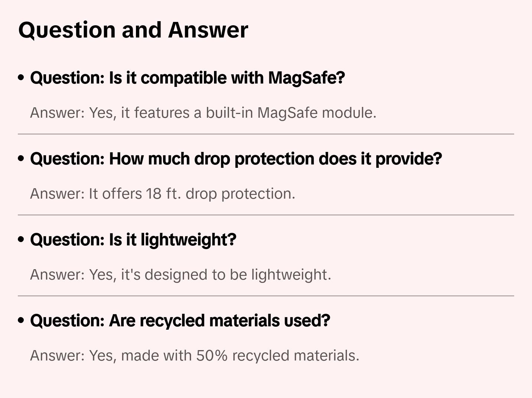Click the bullet beside the recycled materials question
The width and height of the screenshot is (532, 398).
(21, 321)
